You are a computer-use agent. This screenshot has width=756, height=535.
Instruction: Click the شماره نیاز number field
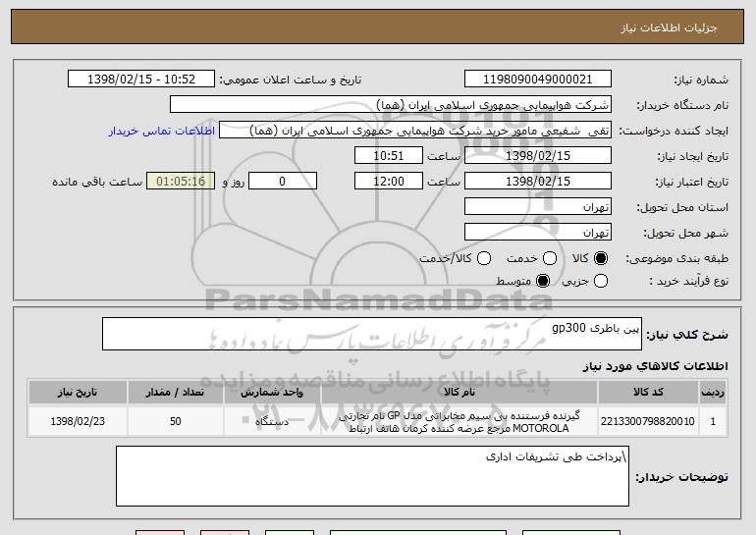(538, 80)
